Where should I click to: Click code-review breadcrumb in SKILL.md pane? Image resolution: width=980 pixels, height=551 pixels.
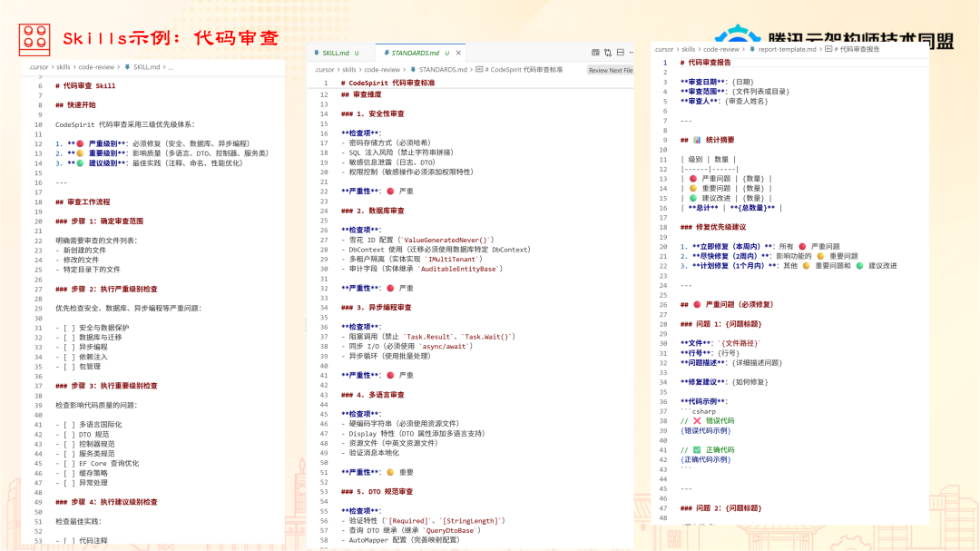pos(96,67)
